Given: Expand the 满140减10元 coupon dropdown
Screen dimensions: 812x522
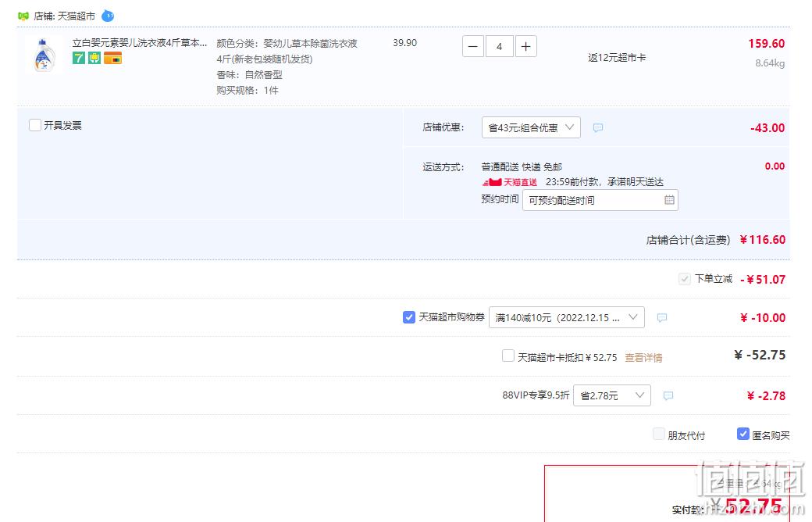Looking at the screenshot, I should (567, 317).
